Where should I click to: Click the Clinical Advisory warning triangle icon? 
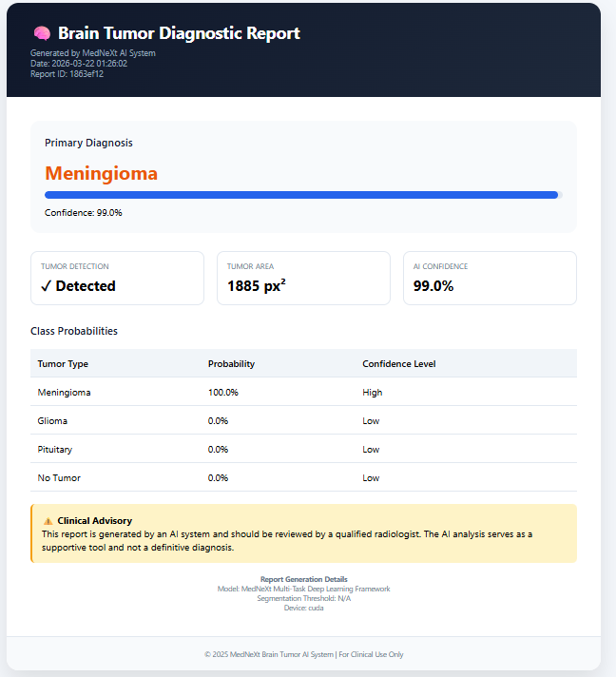pos(48,521)
